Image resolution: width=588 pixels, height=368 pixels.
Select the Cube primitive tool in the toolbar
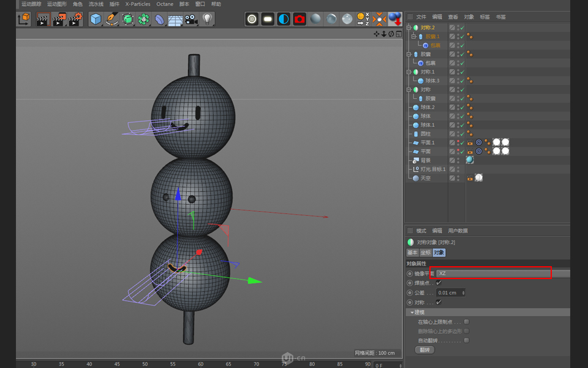[96, 19]
